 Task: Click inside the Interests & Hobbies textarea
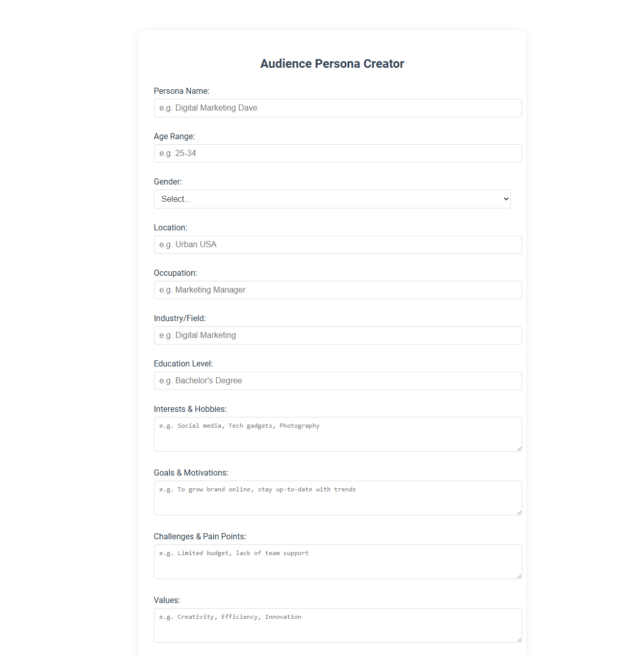(338, 434)
